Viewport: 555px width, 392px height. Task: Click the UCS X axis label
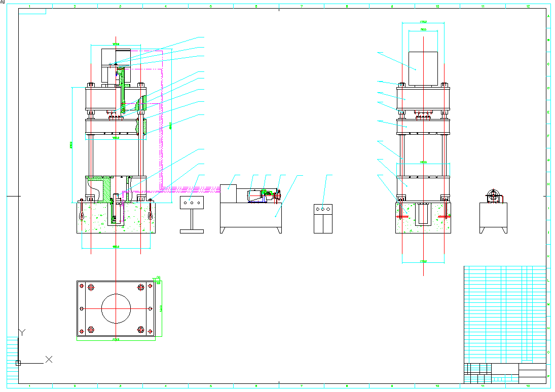[49, 359]
